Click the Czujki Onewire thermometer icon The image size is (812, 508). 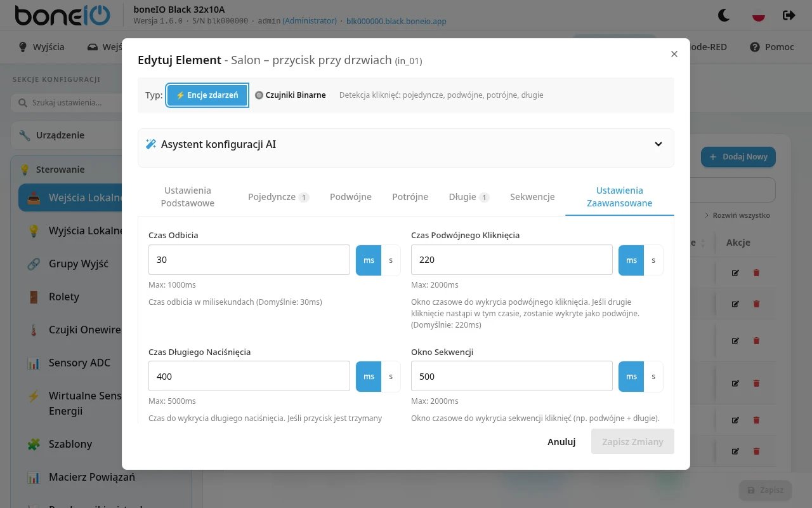[x=34, y=330]
